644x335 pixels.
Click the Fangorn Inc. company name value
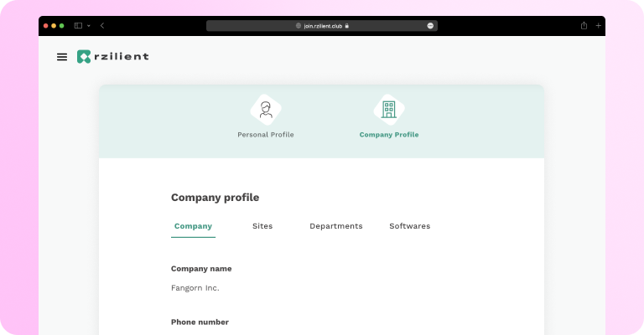pyautogui.click(x=195, y=288)
